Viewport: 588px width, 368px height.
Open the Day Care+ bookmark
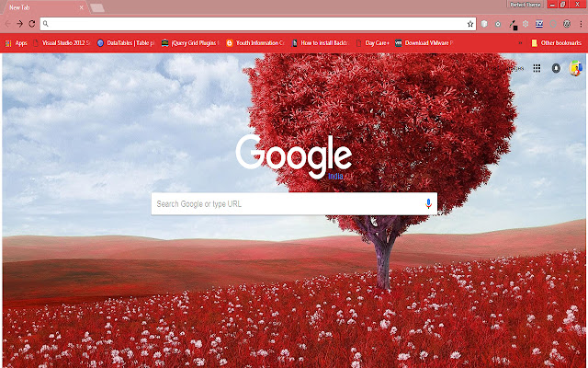pyautogui.click(x=372, y=43)
